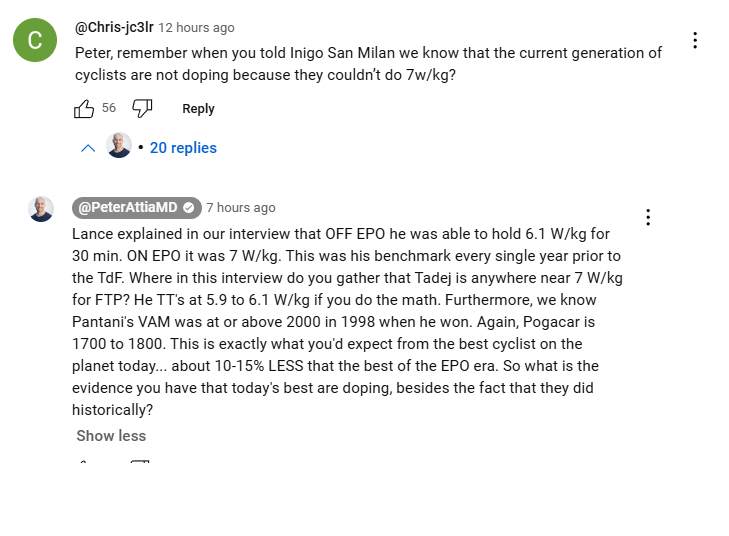Collapse the 20 replies thread chevron
This screenshot has height=536, width=729.
coord(88,148)
